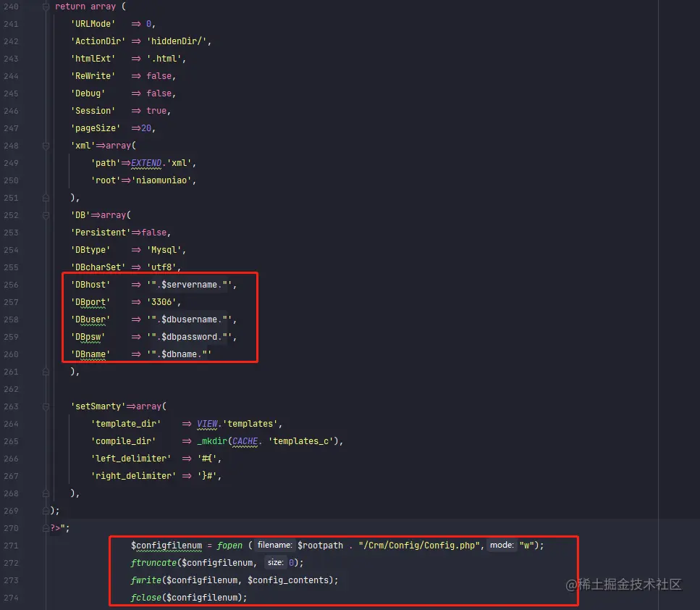Click the ftruncate function name
Screen dimensions: 700x610
tap(153, 563)
